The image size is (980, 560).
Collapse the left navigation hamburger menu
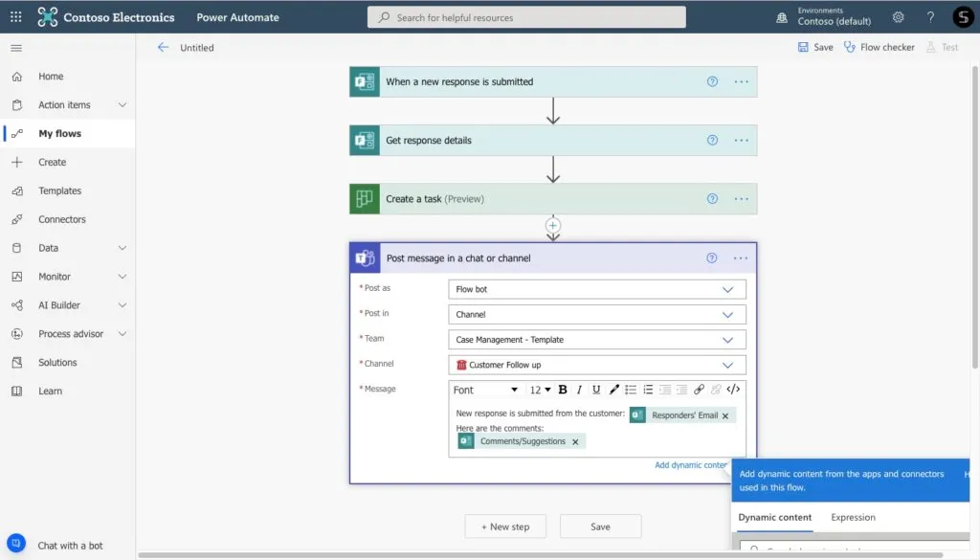coord(16,48)
